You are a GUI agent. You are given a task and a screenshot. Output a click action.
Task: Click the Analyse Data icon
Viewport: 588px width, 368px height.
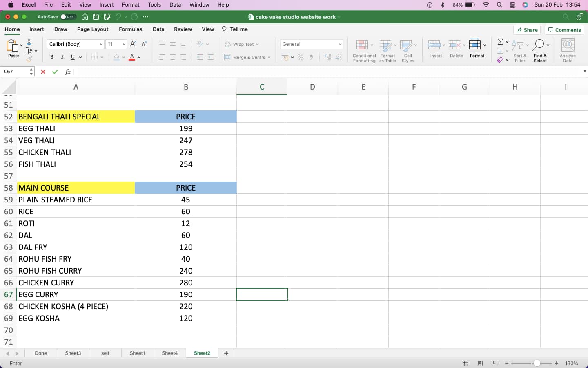tap(568, 45)
